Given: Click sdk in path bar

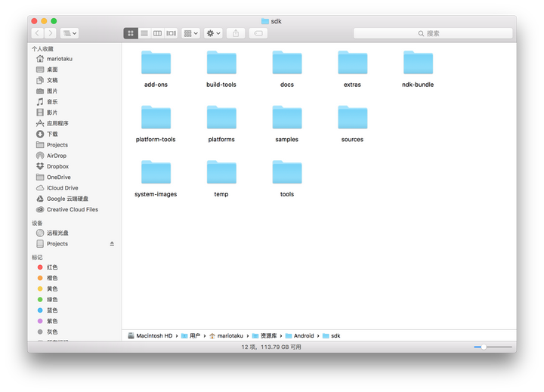Looking at the screenshot, I should tap(332, 335).
